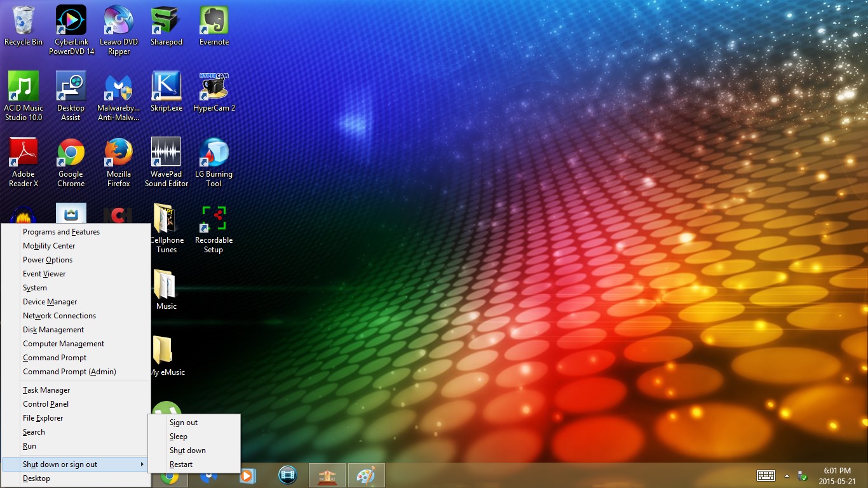
Task: Choose Power Options in the menu
Action: pos(76,260)
